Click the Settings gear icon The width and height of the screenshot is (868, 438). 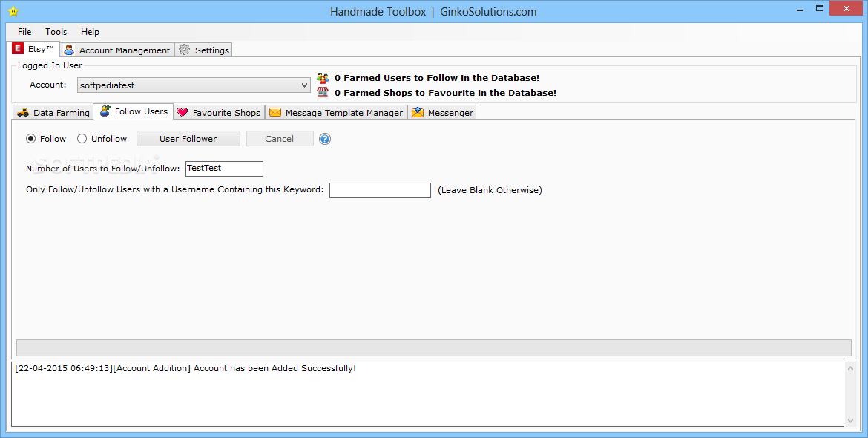(x=184, y=50)
